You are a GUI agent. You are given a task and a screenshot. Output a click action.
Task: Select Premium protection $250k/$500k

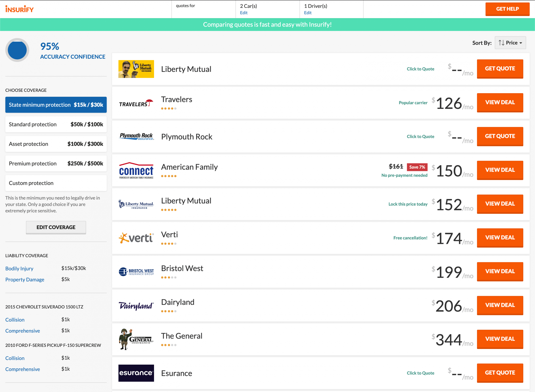tap(56, 163)
